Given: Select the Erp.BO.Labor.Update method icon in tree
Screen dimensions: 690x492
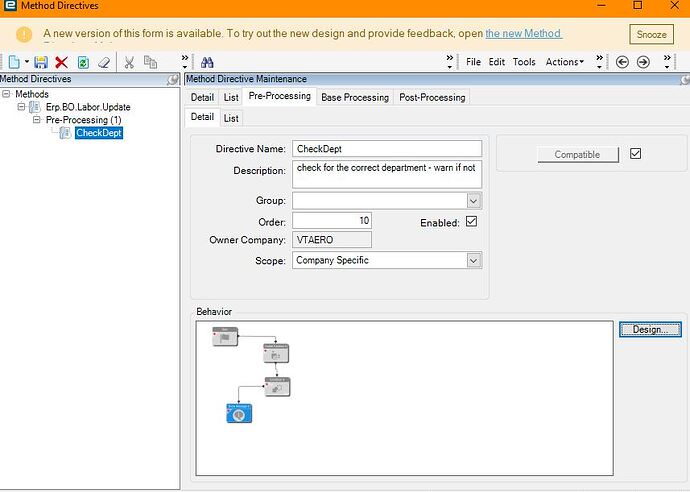Looking at the screenshot, I should tap(34, 107).
